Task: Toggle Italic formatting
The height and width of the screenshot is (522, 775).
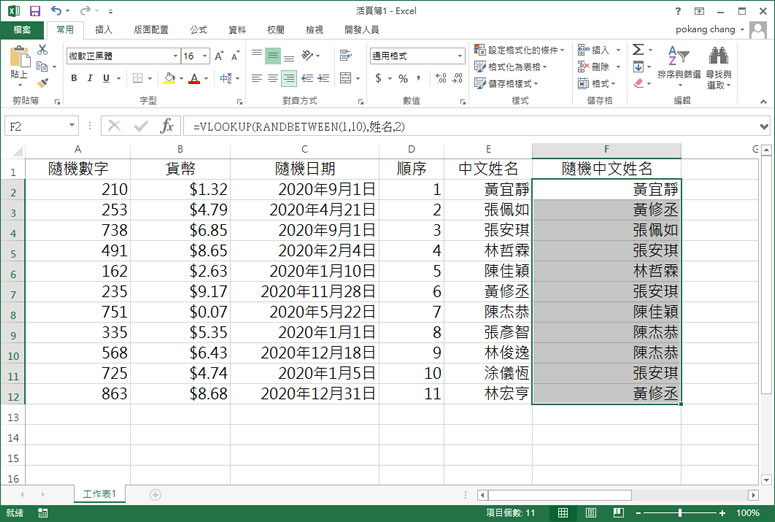Action: (89, 78)
